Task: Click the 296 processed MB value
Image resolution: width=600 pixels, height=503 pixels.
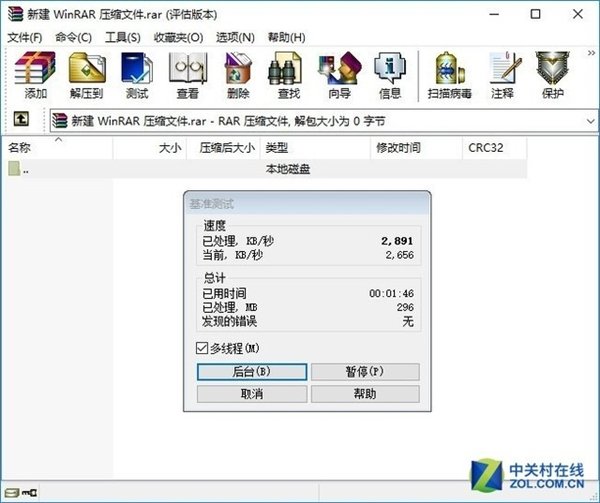Action: click(x=405, y=307)
